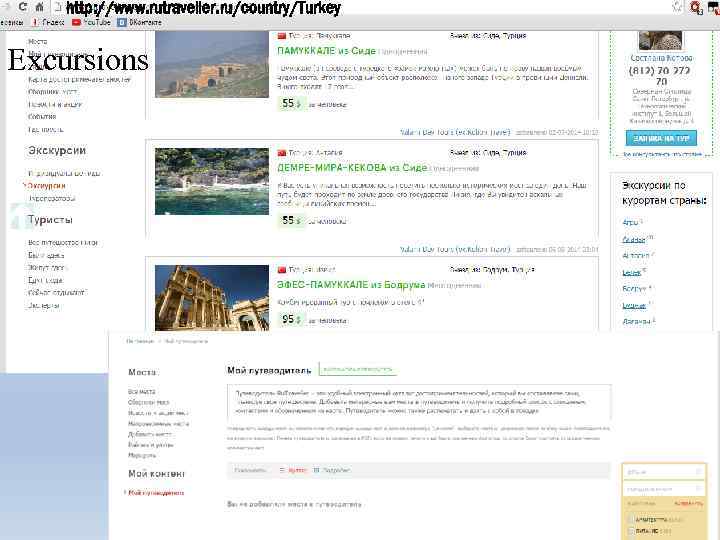
Task: Open the Яндекс bookmark
Action: 47,22
